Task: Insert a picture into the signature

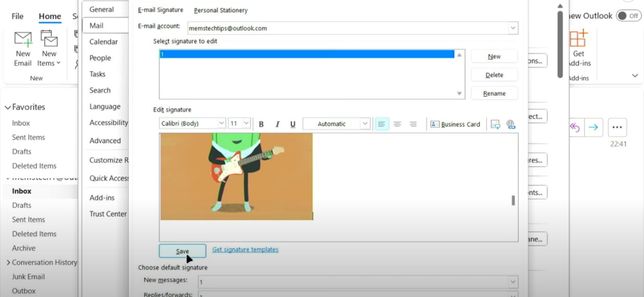Action: (x=495, y=124)
